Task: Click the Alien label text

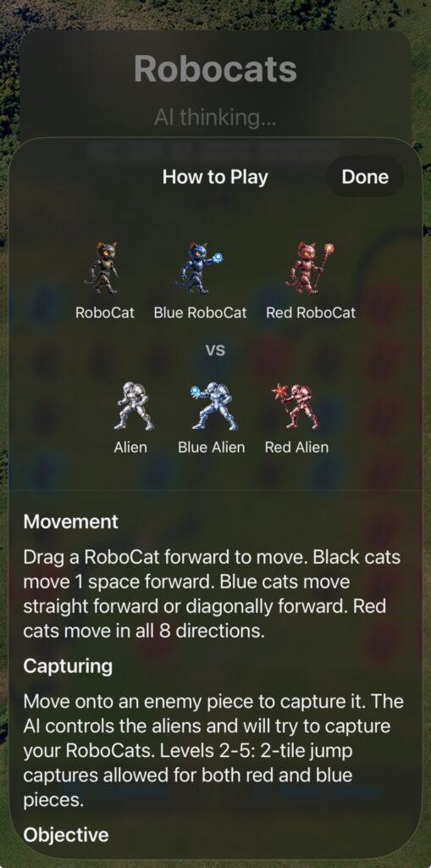Action: coord(130,448)
